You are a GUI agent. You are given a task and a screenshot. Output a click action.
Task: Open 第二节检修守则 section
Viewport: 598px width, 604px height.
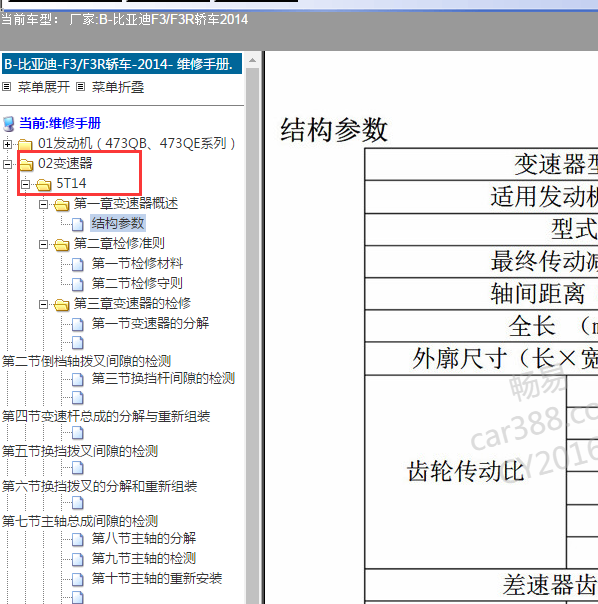[137, 284]
